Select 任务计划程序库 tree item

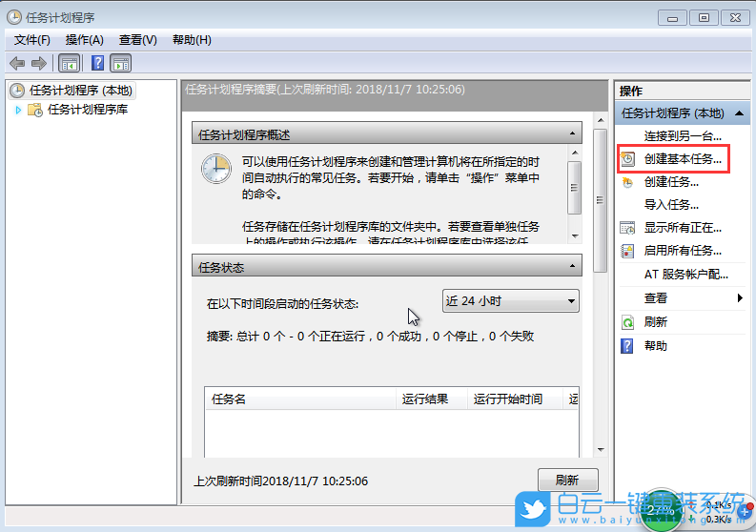(x=88, y=110)
